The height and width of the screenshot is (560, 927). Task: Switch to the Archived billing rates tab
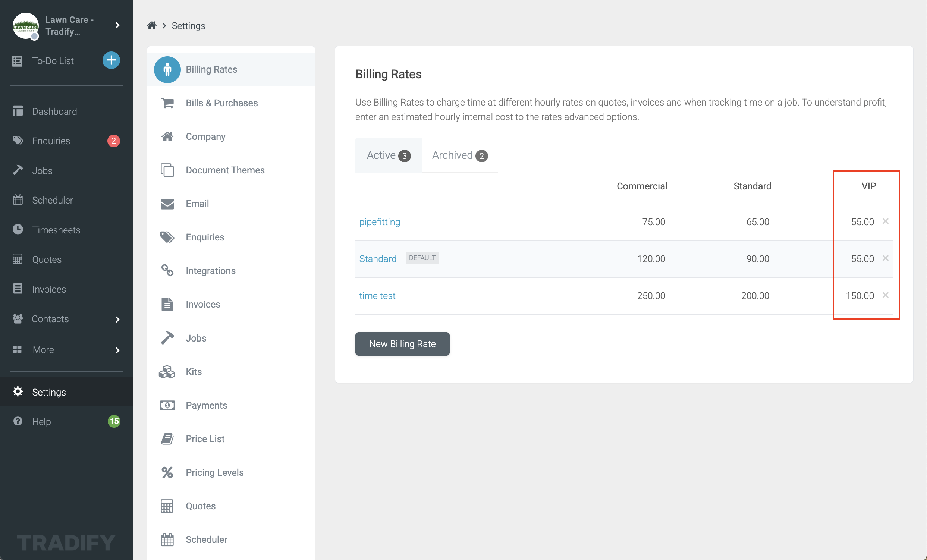(x=460, y=155)
